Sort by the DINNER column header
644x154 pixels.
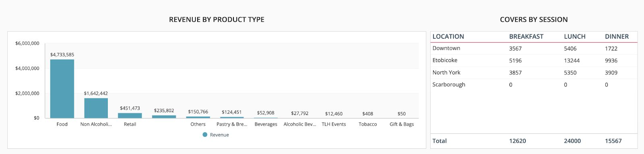pyautogui.click(x=617, y=37)
